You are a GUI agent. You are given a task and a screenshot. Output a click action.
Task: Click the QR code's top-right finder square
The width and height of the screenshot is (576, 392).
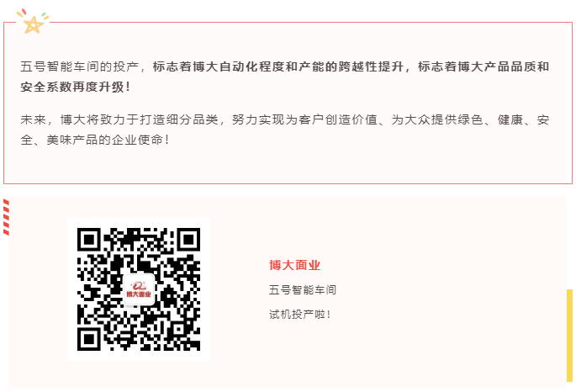(188, 240)
